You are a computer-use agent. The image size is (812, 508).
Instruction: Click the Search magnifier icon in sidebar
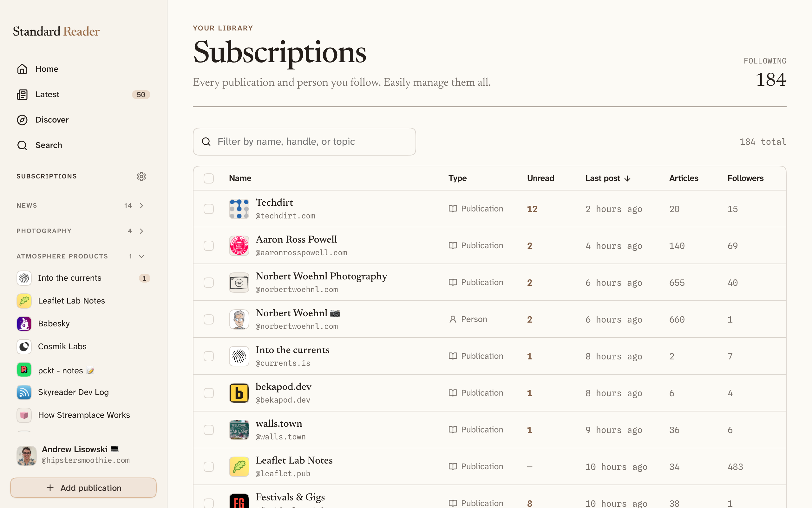(x=22, y=145)
